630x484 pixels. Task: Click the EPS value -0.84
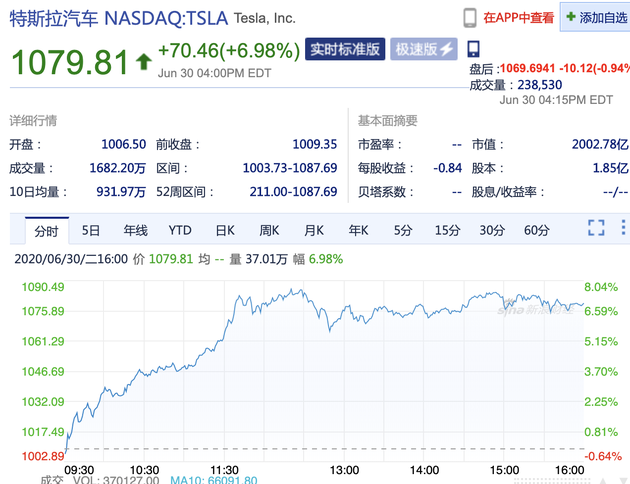point(448,168)
